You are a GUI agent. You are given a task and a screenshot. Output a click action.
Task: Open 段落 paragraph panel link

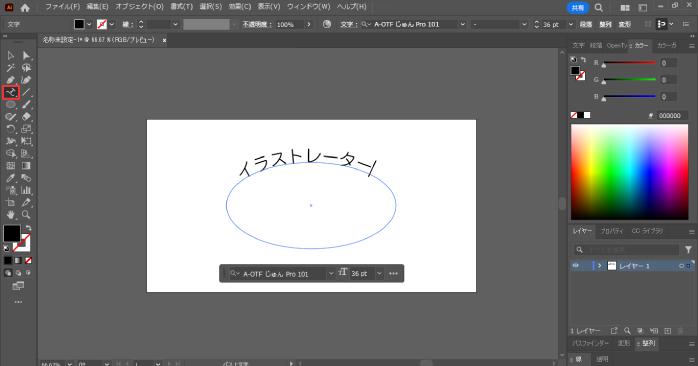(586, 24)
